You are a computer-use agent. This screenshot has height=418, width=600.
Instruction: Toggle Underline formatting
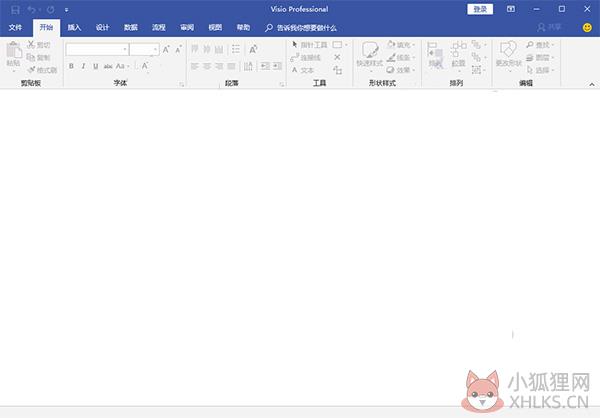(x=96, y=66)
